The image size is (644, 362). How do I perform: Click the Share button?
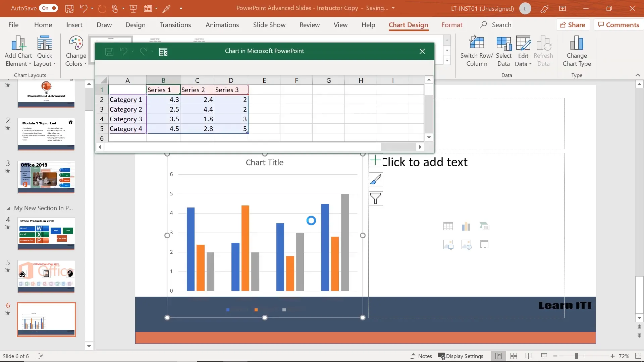(x=573, y=25)
